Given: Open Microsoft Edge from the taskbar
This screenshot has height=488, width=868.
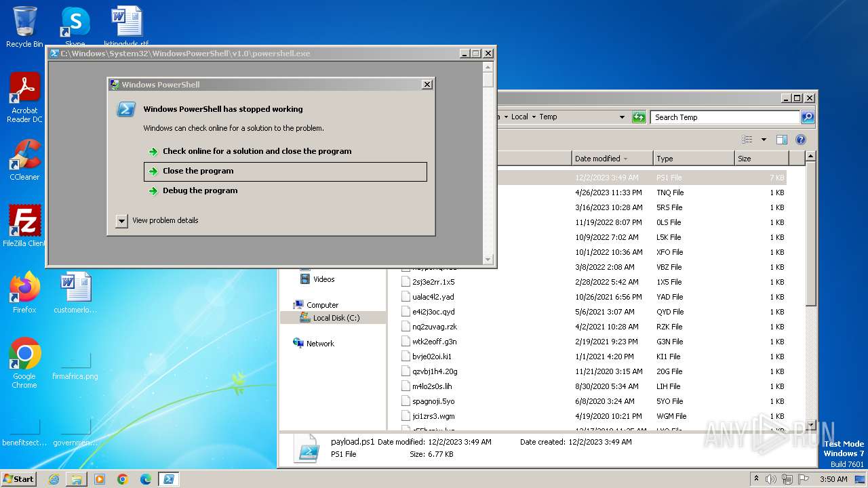Looking at the screenshot, I should (x=146, y=479).
